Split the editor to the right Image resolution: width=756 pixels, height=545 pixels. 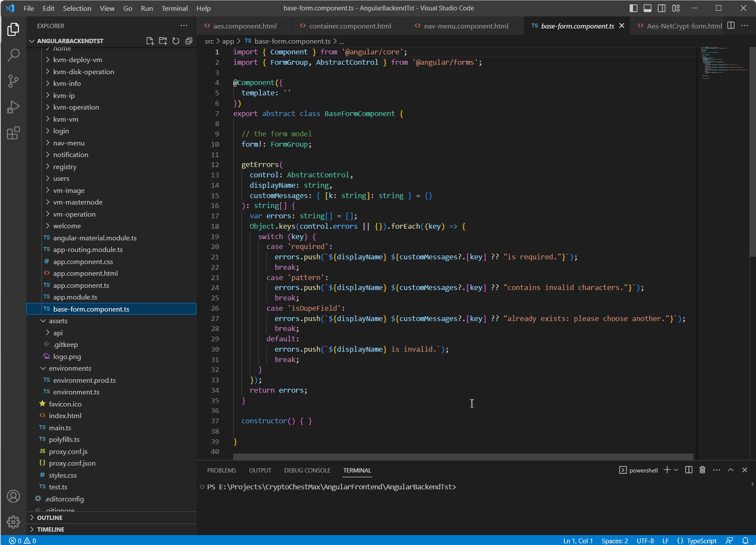coord(731,26)
